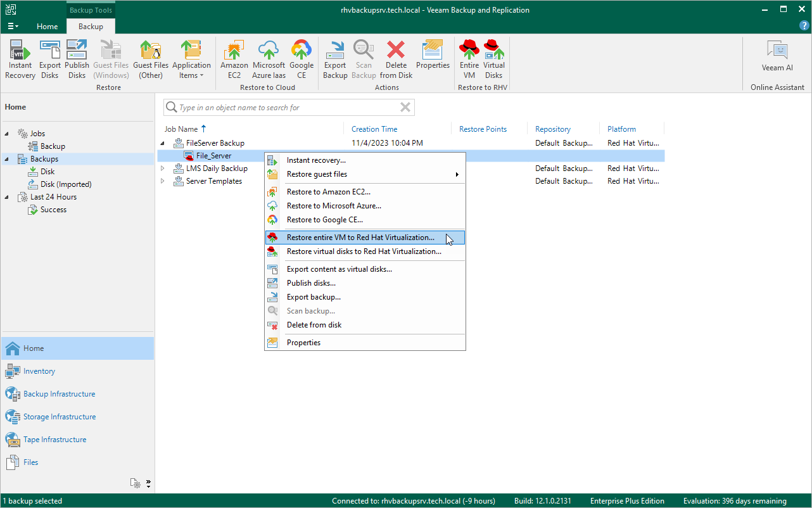The width and height of the screenshot is (812, 508).
Task: Collapse the FileServer Backup job row
Action: 162,143
